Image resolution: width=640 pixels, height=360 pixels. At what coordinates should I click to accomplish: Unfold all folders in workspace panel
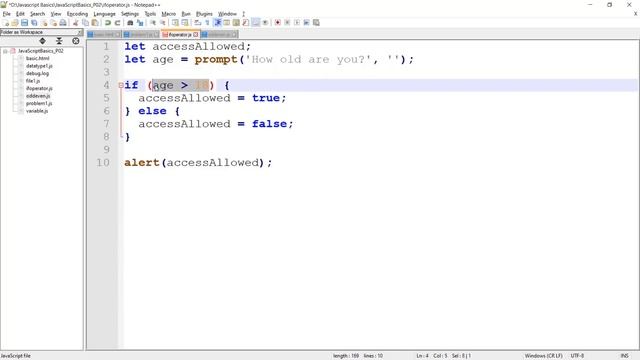pos(42,41)
